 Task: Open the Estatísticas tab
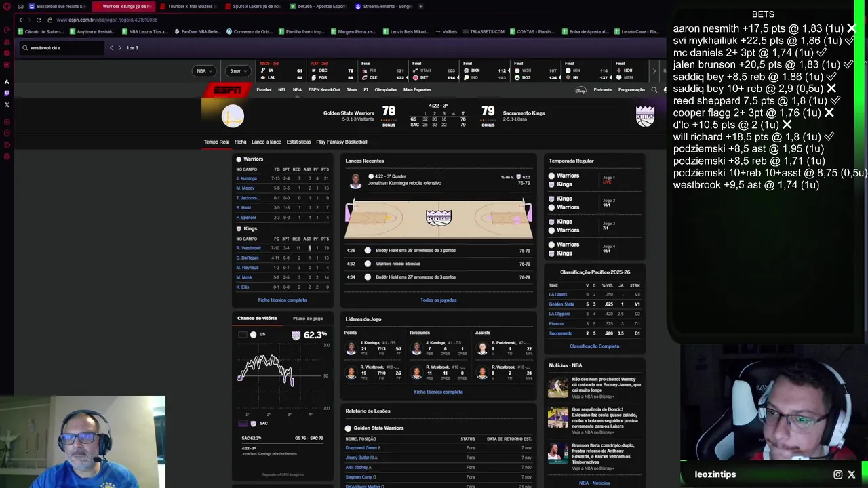coord(298,142)
